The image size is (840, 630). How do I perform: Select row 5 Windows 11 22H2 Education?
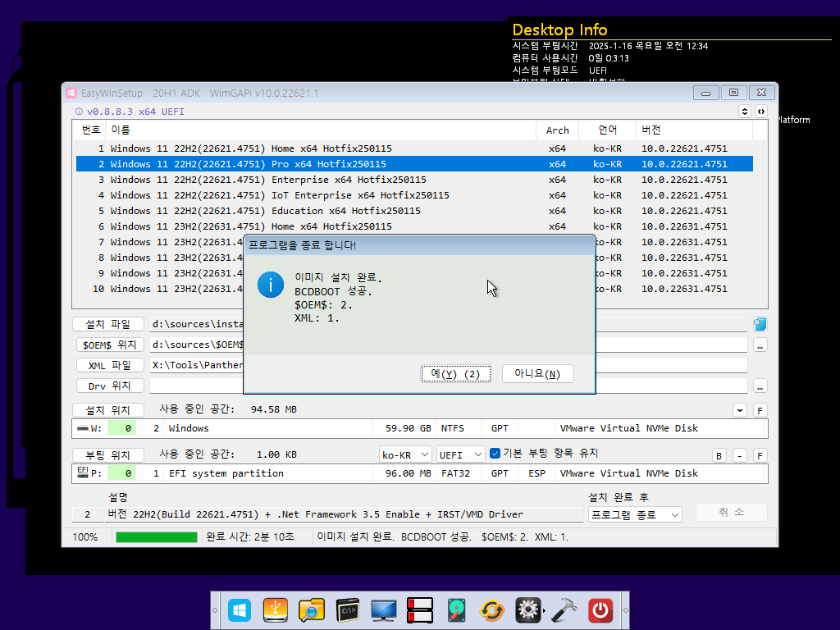coord(414,211)
